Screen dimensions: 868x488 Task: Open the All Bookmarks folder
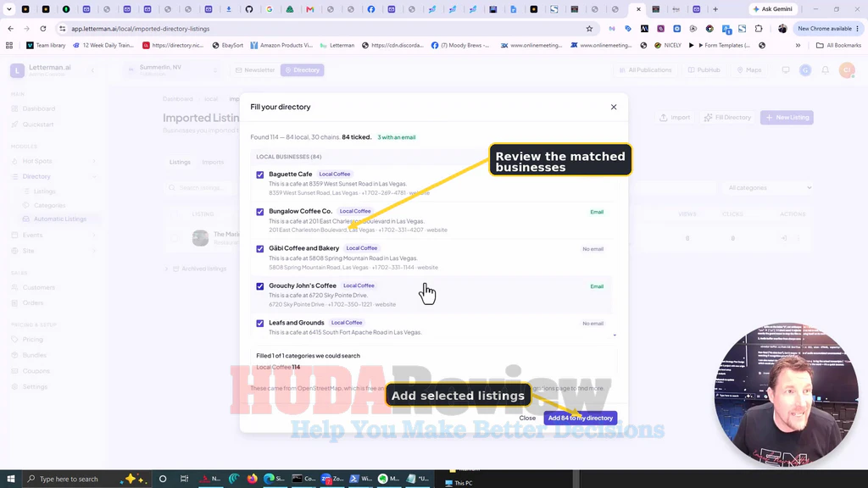tap(838, 46)
